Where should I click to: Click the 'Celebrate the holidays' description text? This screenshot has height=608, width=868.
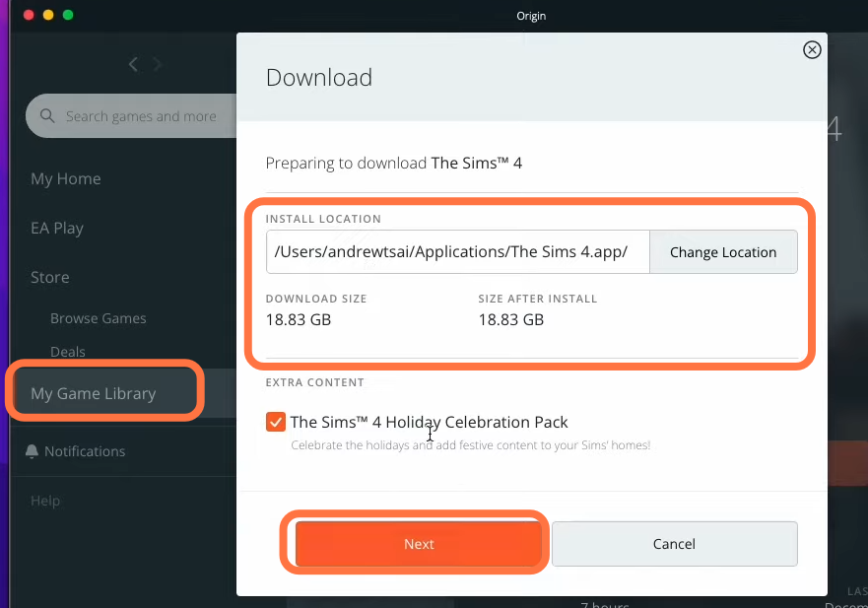[x=471, y=445]
